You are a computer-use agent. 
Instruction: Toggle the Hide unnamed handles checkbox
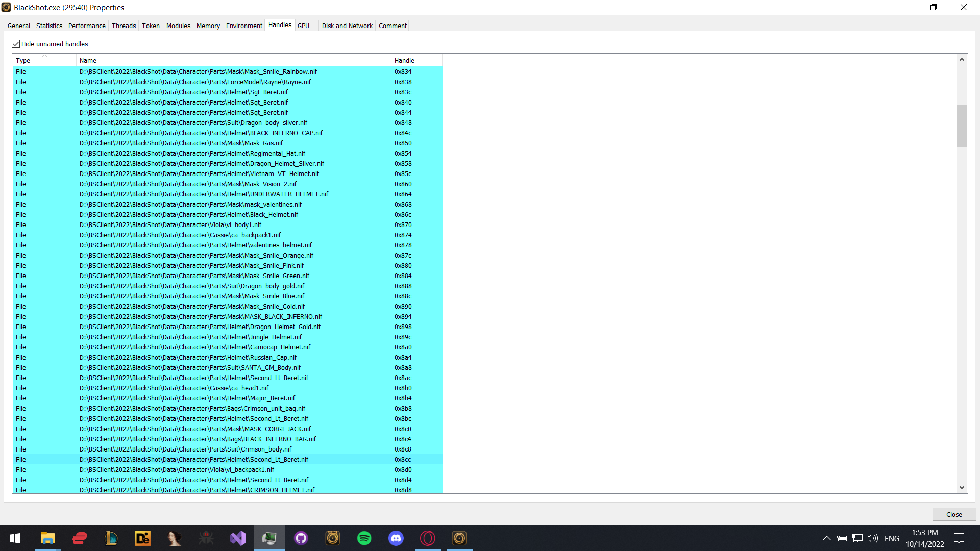(x=16, y=44)
